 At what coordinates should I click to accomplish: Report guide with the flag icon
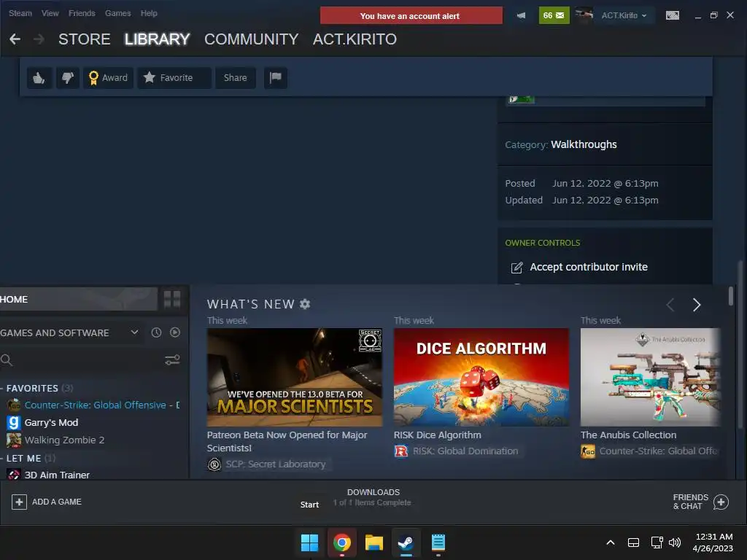pyautogui.click(x=275, y=77)
